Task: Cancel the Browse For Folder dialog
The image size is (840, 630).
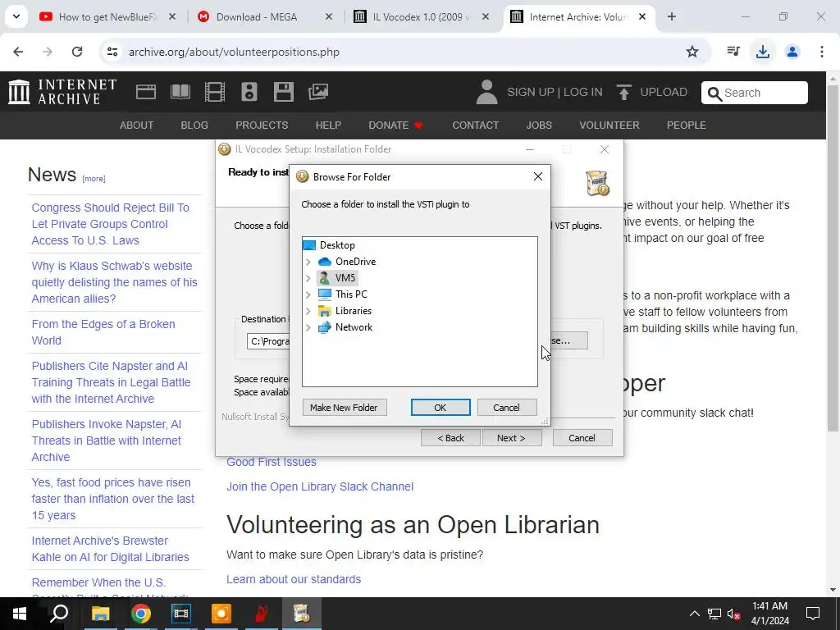Action: tap(506, 408)
